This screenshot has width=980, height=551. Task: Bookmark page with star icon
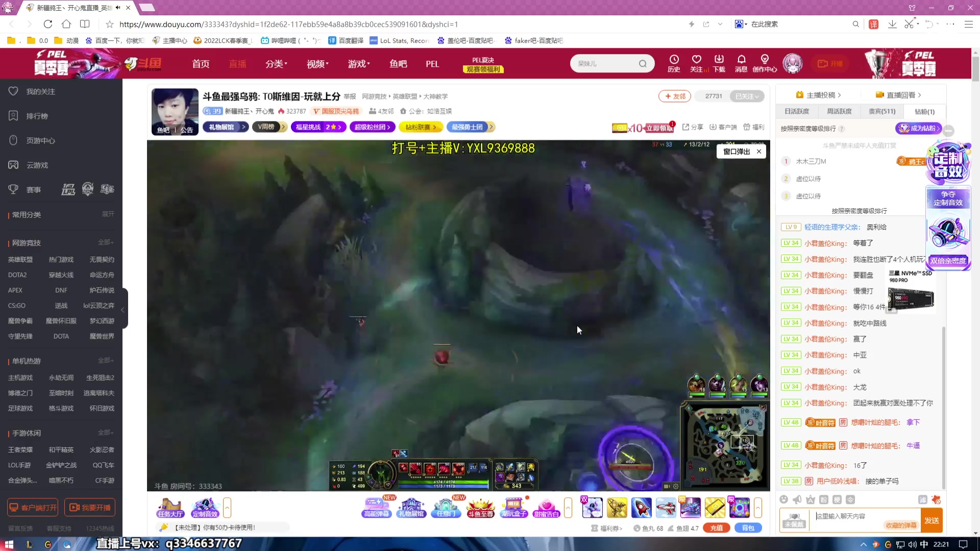(109, 24)
